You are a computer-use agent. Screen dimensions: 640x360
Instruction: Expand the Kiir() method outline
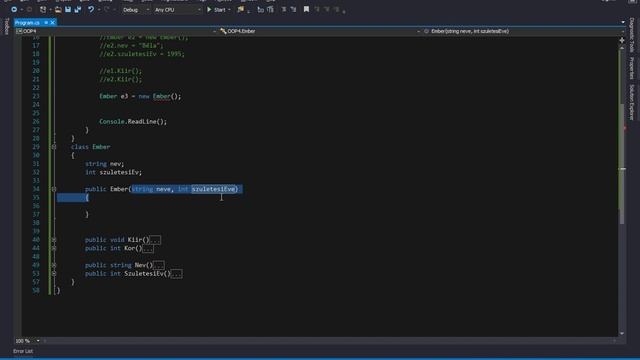tap(54, 240)
